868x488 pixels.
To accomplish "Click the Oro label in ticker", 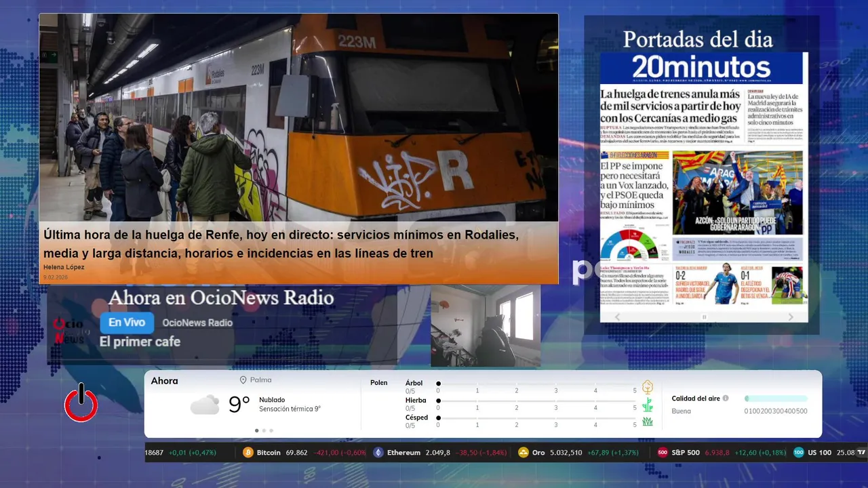I will [538, 453].
